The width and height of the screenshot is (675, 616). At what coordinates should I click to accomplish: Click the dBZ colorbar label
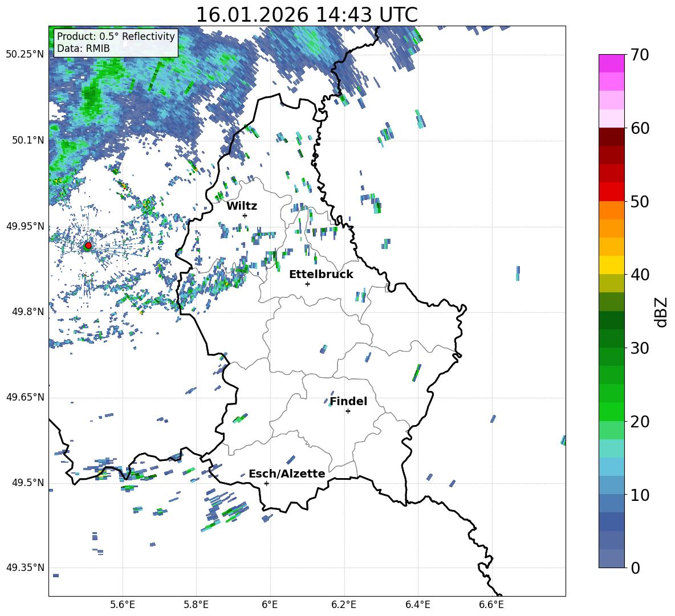point(662,312)
